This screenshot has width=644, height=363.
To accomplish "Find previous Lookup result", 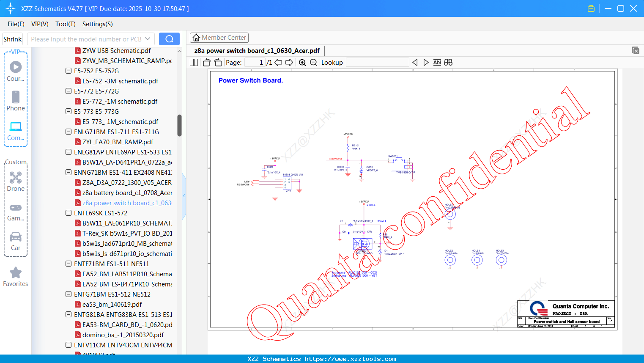I will (x=415, y=63).
